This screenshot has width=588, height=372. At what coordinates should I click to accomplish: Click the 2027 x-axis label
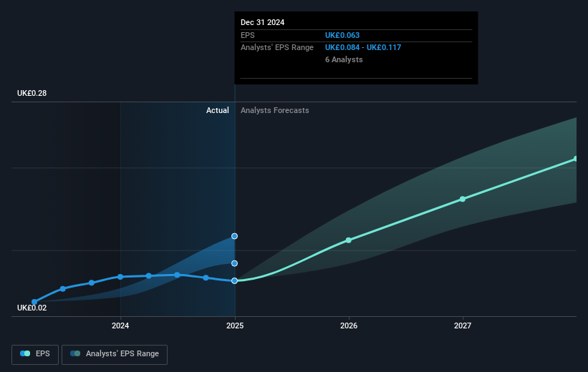(463, 325)
